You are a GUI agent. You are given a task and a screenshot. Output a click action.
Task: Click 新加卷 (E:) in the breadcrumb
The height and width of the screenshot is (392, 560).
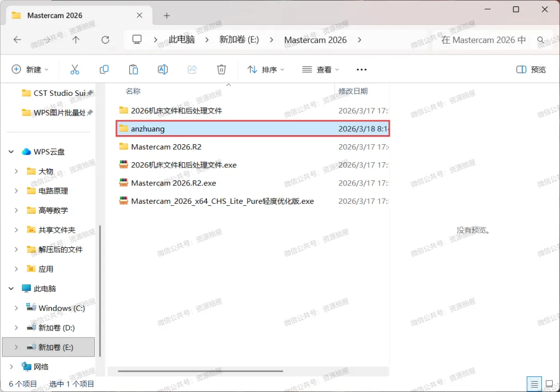239,39
